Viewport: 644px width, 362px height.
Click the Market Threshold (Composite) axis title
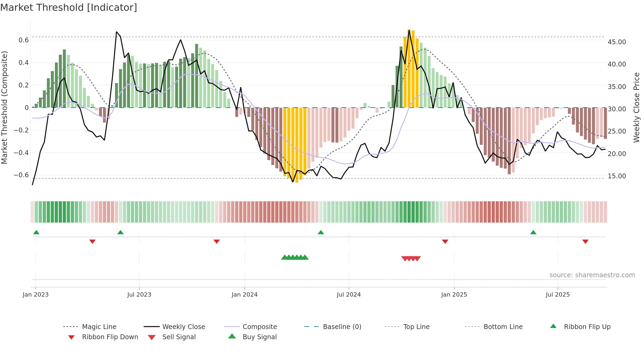click(x=4, y=108)
